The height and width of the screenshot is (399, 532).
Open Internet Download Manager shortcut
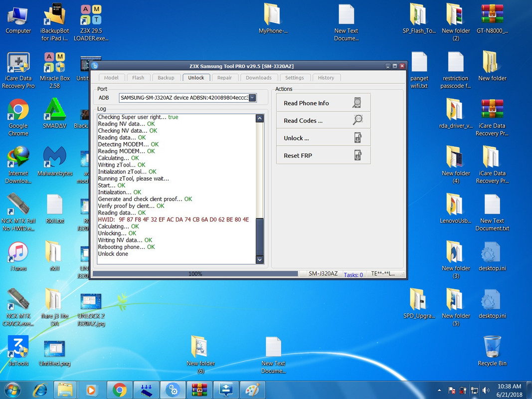[18, 165]
